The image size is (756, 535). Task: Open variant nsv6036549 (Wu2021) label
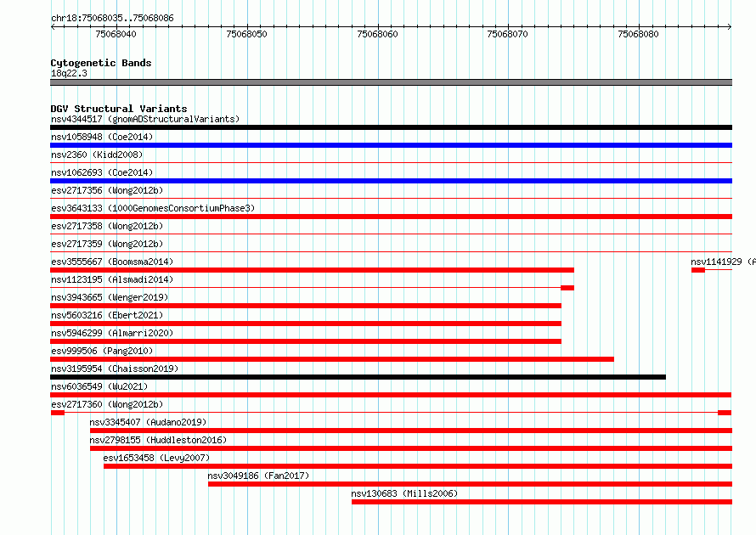tap(99, 386)
